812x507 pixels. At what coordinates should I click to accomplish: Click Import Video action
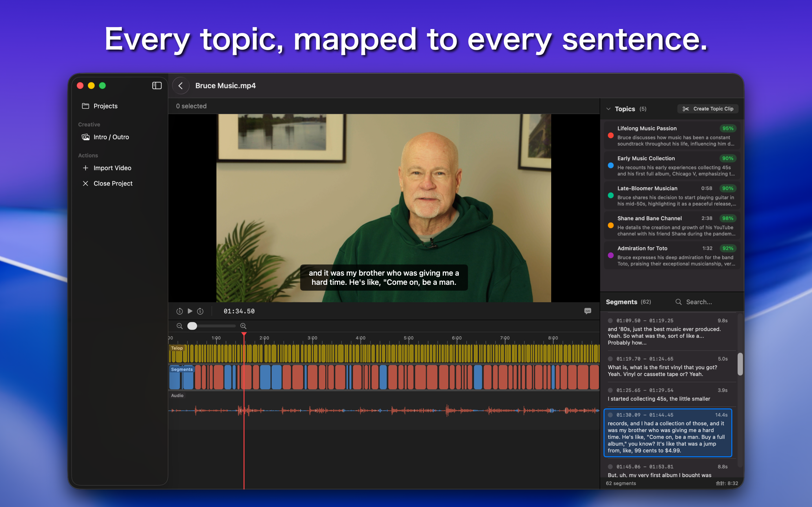pyautogui.click(x=112, y=168)
